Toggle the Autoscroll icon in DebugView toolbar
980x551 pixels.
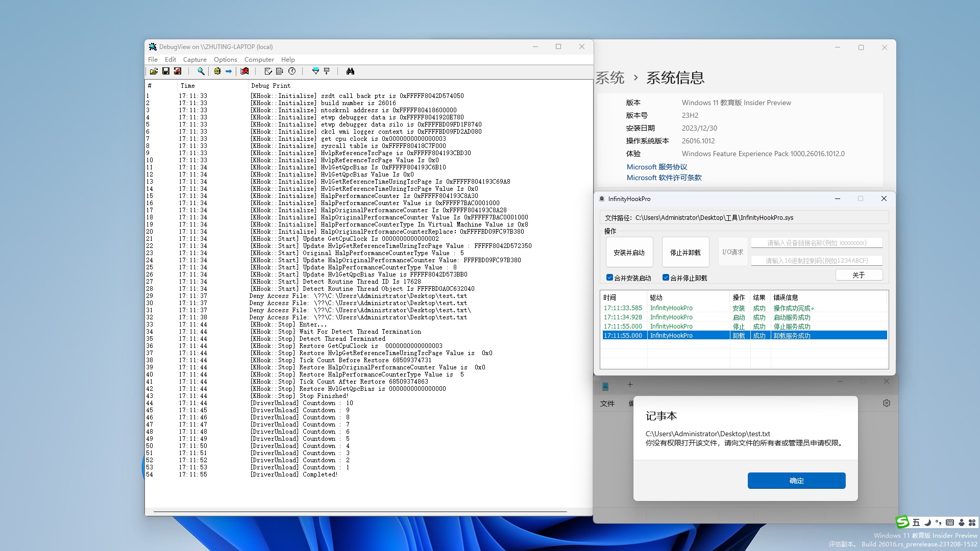(x=280, y=71)
